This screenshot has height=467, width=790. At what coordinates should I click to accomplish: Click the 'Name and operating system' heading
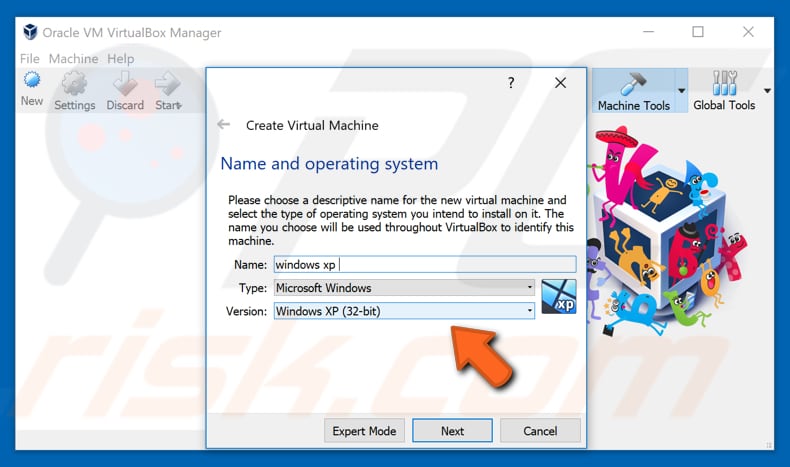point(330,164)
